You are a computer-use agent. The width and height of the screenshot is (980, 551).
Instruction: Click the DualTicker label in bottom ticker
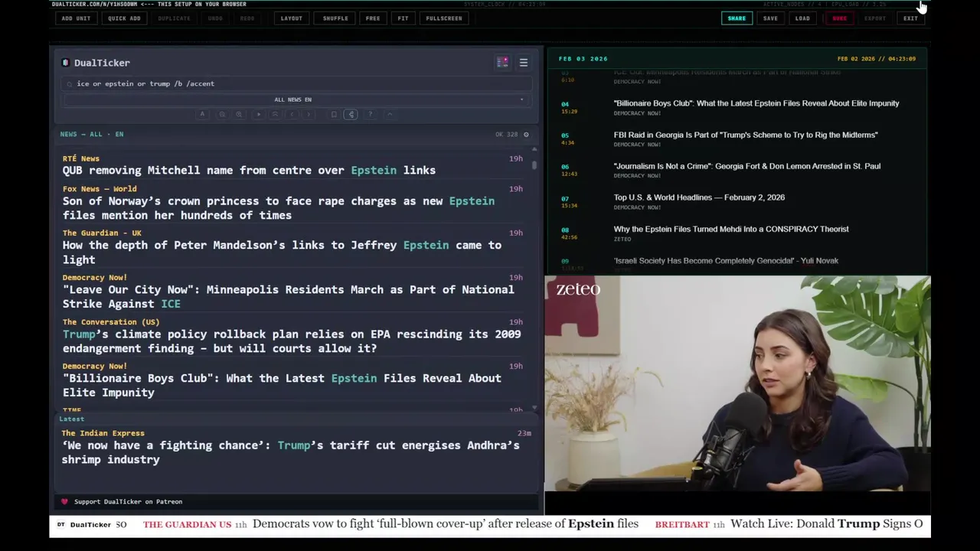click(x=90, y=525)
